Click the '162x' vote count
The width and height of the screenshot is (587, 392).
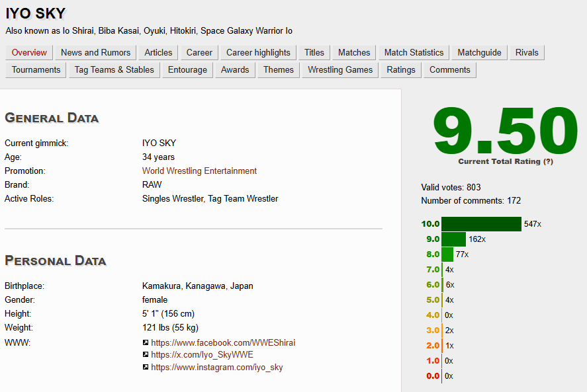point(477,239)
